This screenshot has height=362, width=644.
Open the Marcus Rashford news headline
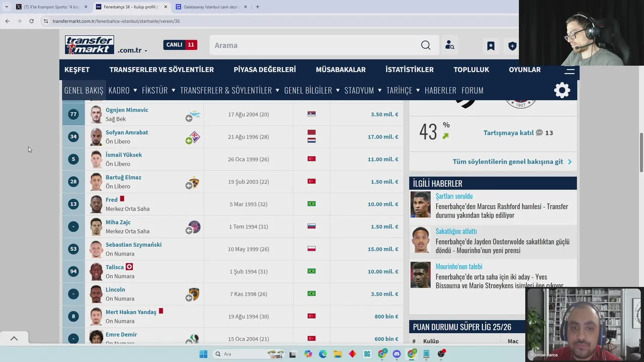point(502,211)
